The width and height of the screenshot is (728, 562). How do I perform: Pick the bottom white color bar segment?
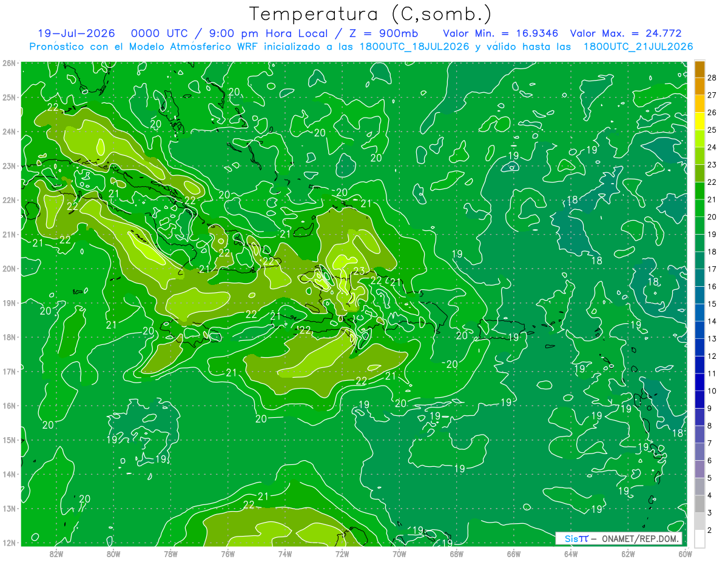pyautogui.click(x=699, y=538)
